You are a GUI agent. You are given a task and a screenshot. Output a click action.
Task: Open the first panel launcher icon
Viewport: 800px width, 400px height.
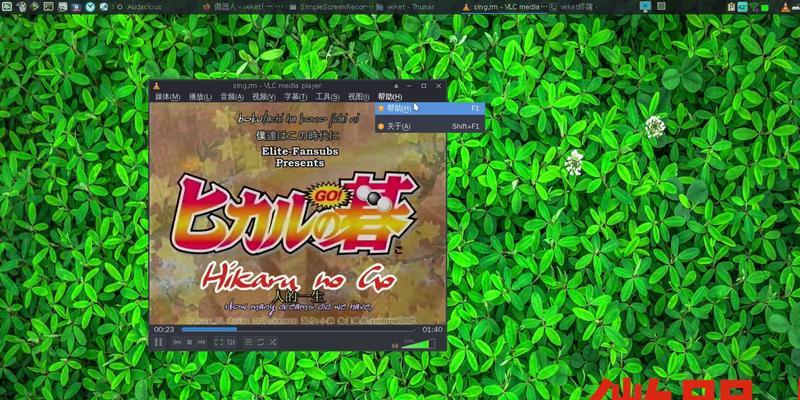pyautogui.click(x=7, y=7)
